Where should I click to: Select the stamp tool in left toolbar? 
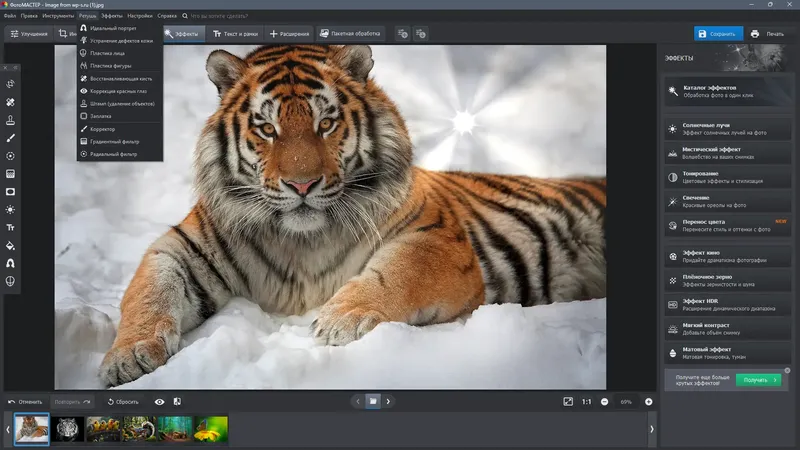(x=10, y=120)
